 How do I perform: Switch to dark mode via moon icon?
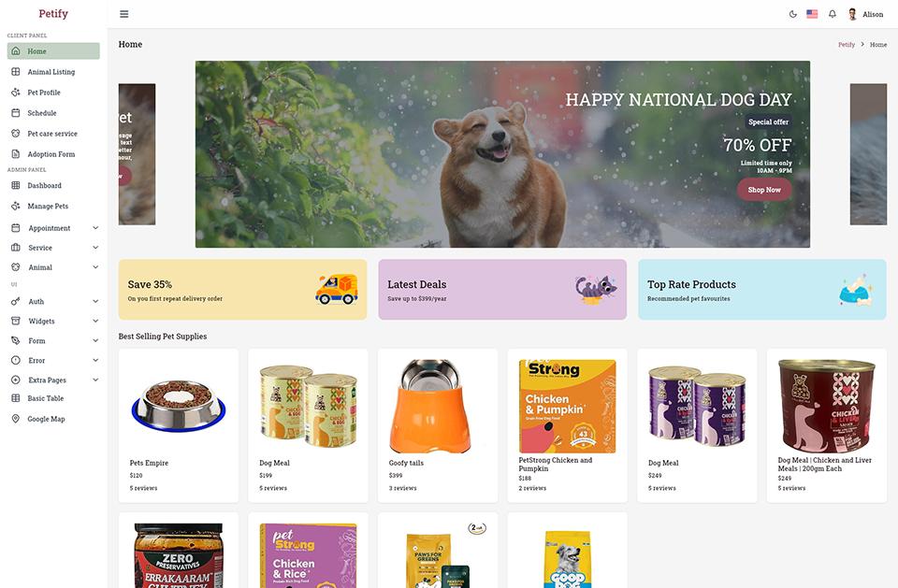(792, 14)
